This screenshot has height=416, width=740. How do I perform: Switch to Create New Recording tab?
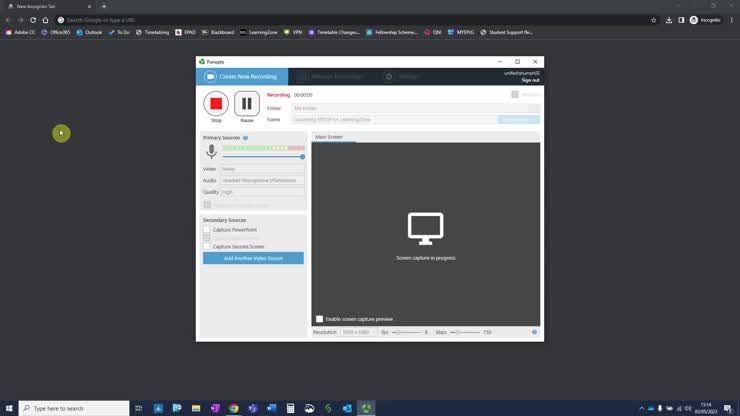pos(242,76)
